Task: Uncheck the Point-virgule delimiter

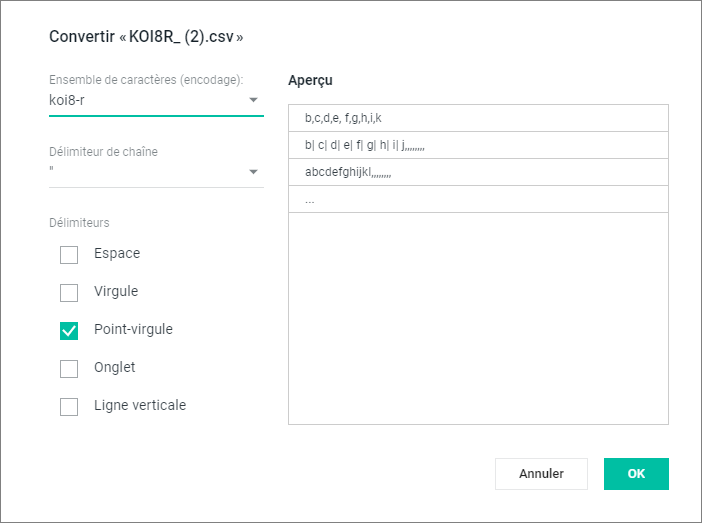Action: 69,331
